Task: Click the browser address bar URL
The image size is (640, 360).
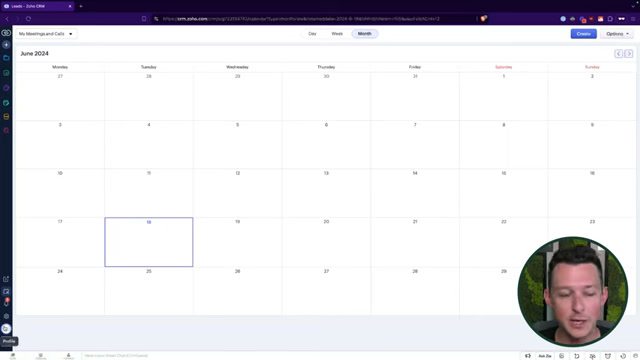Action: click(x=301, y=19)
